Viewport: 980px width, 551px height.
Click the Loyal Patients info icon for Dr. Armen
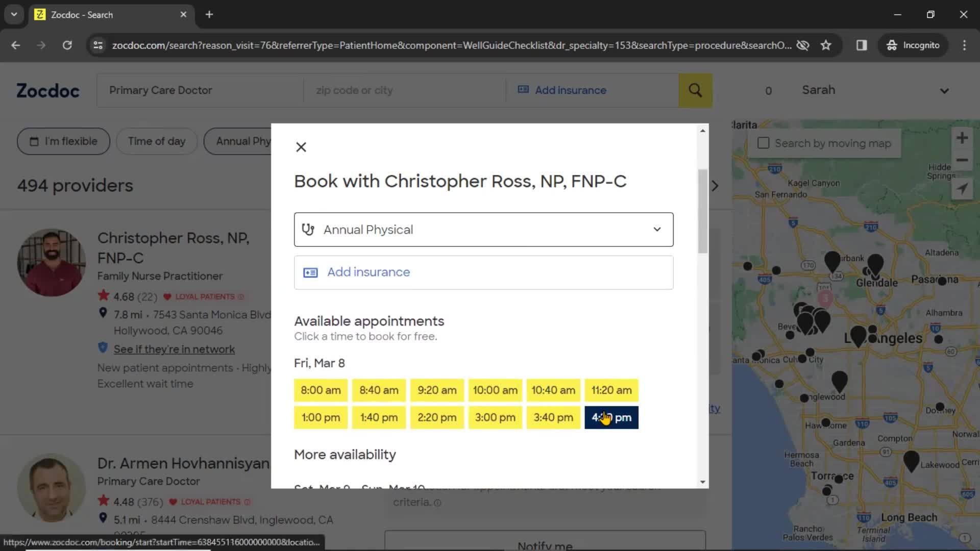coord(247,502)
